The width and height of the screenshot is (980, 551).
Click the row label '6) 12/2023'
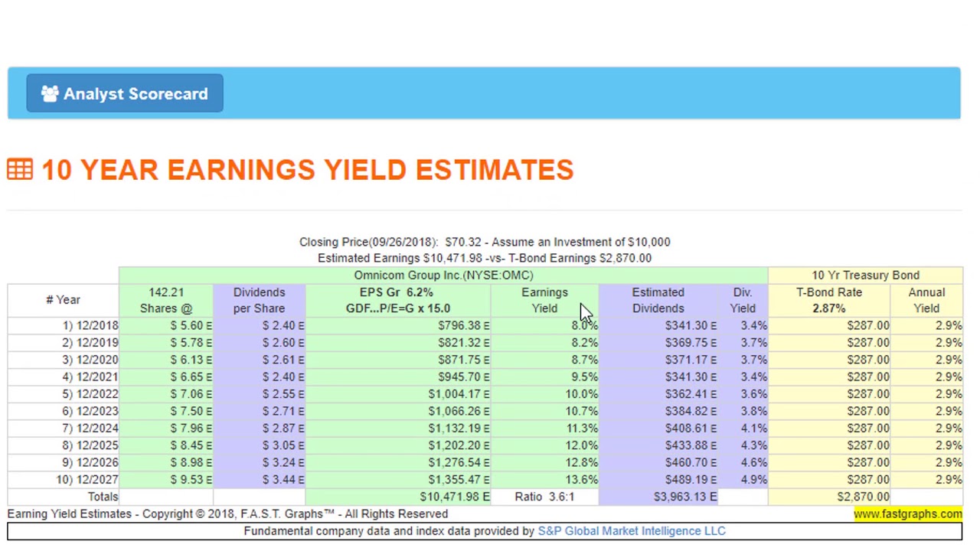click(90, 411)
